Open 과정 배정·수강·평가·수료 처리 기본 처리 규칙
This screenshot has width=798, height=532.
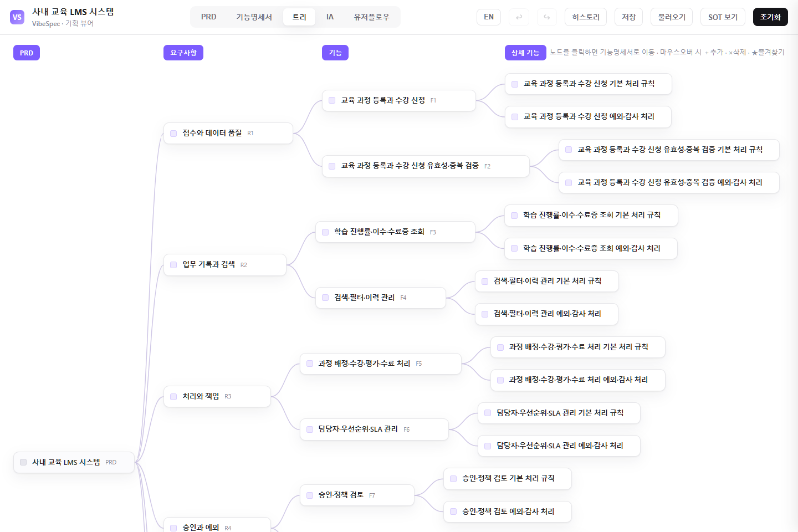pos(578,347)
